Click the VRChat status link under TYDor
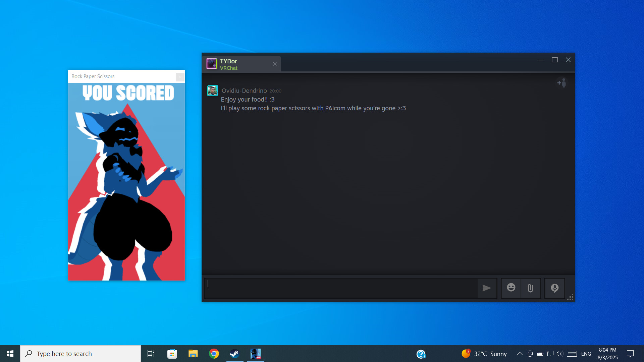Screen dimensions: 644x362 click(x=228, y=68)
